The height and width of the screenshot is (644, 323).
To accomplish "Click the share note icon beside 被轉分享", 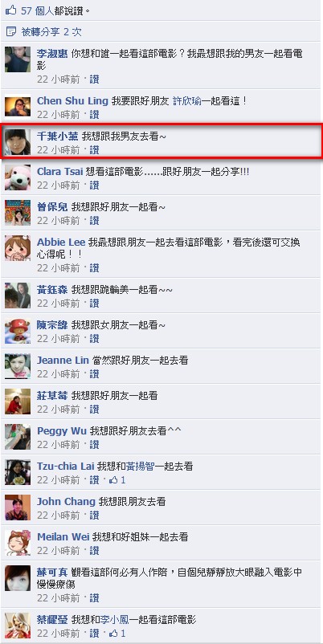I will (11, 32).
